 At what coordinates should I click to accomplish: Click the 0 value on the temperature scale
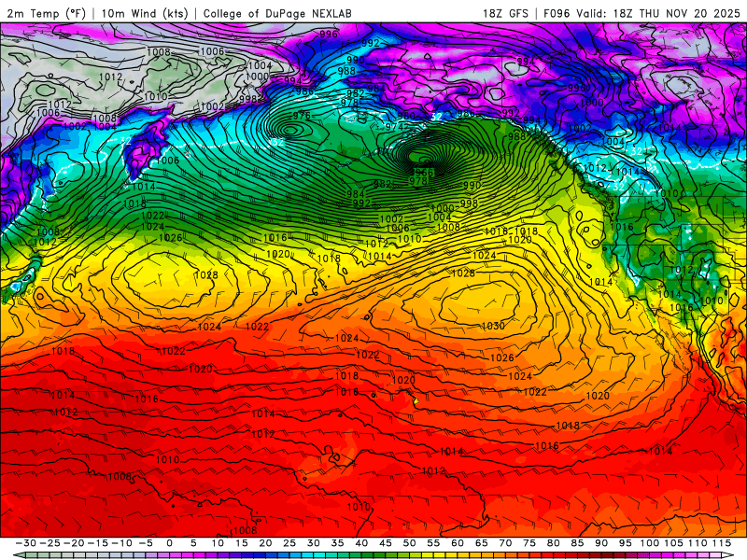tap(170, 543)
